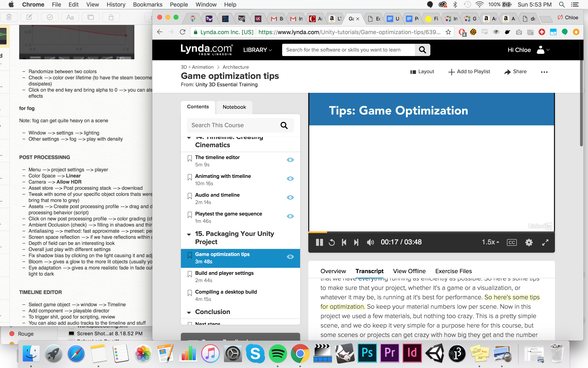Click the video progress bar
The image size is (588, 368).
click(432, 232)
